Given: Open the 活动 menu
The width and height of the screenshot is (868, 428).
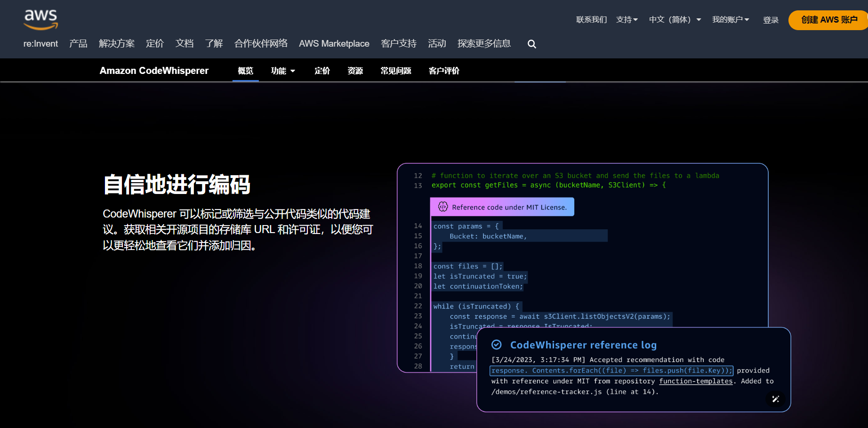Looking at the screenshot, I should coord(437,44).
